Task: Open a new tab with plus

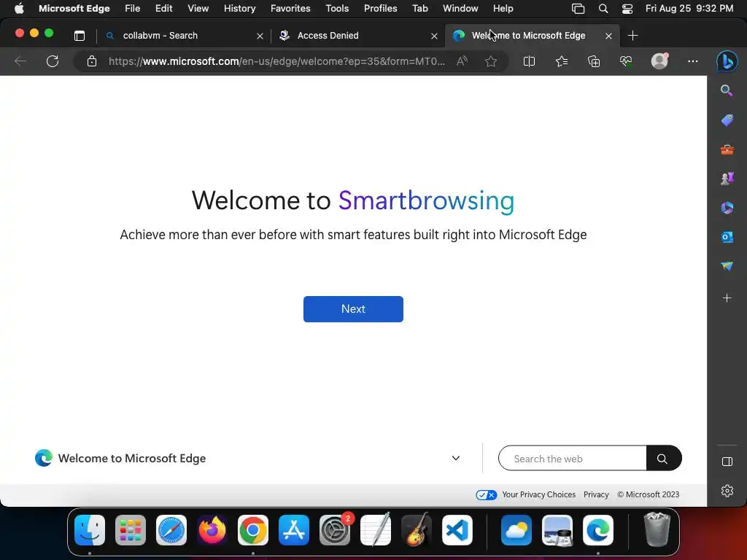Action: point(632,36)
